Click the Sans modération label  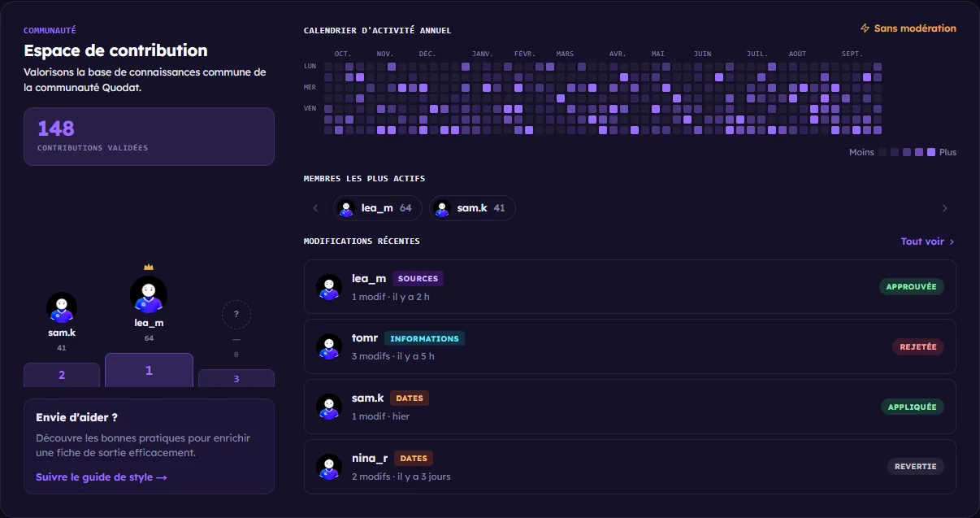915,28
